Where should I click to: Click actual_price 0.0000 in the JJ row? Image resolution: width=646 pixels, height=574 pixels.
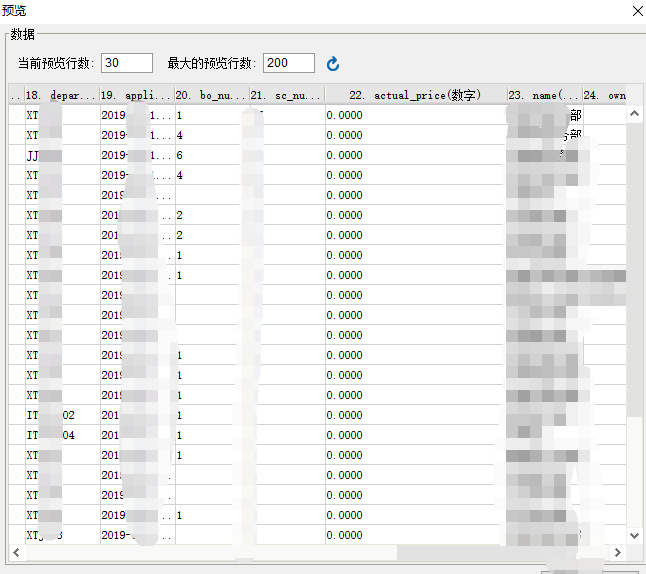click(414, 155)
